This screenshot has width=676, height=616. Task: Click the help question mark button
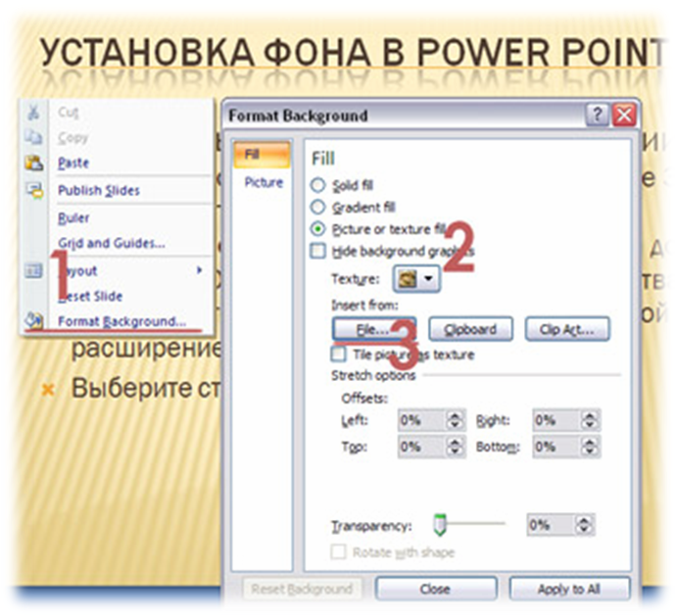(597, 115)
